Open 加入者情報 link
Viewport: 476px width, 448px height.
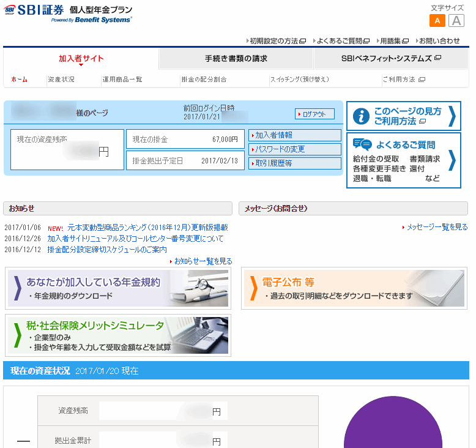click(295, 135)
